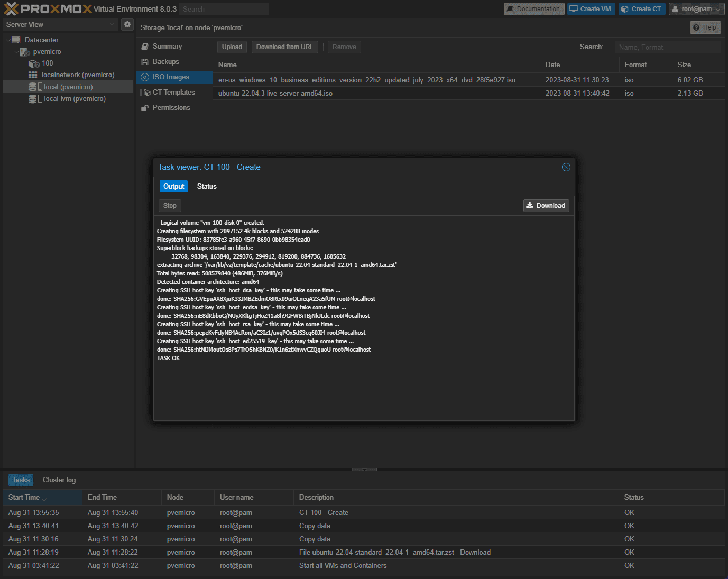Sort tasks by Start Time column

coord(24,498)
